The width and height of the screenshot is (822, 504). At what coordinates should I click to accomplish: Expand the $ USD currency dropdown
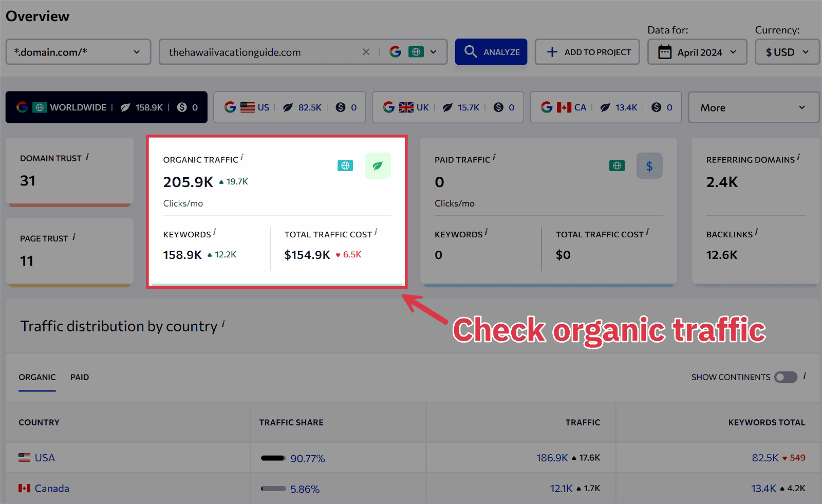787,52
